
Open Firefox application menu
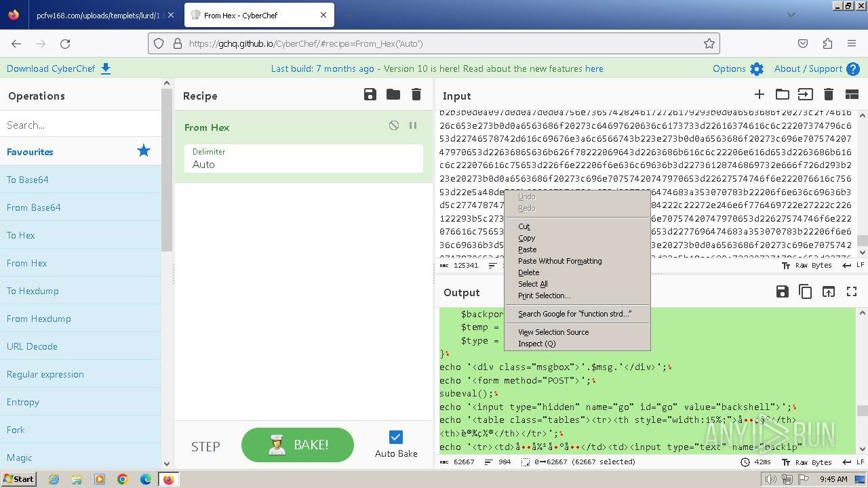tap(852, 43)
